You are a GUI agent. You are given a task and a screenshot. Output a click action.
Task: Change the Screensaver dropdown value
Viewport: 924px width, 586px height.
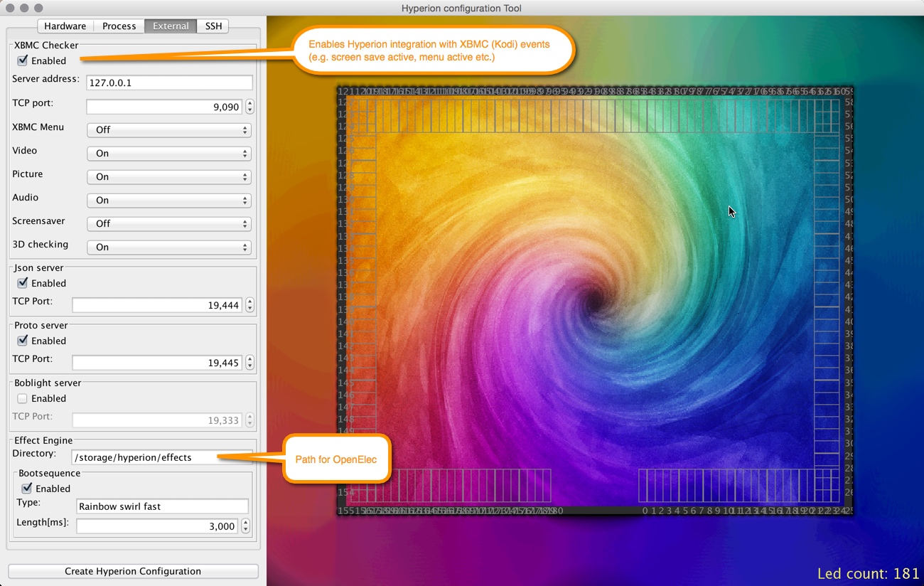168,224
